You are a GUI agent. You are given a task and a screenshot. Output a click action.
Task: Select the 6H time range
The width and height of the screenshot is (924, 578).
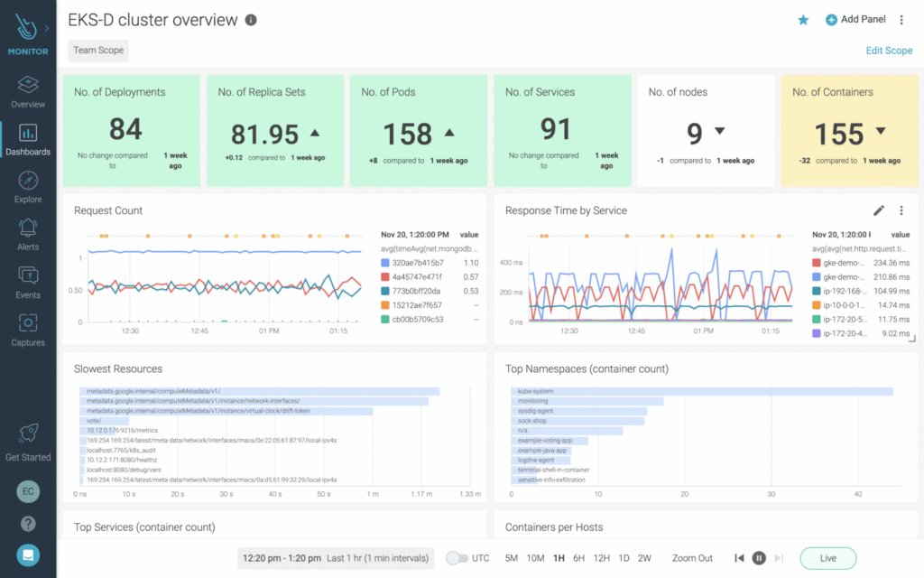[x=578, y=558]
